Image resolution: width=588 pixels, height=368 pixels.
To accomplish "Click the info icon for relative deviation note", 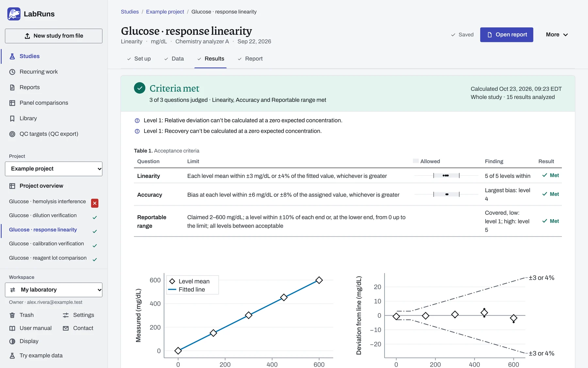I will (137, 121).
